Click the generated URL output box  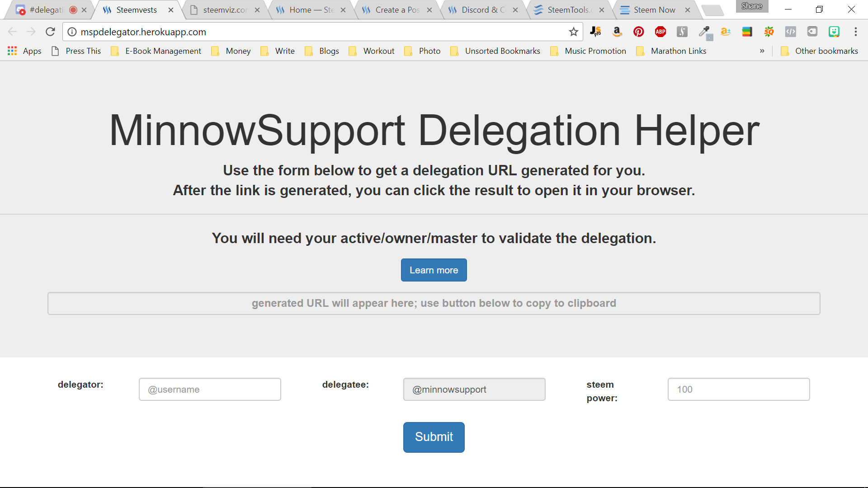(434, 303)
